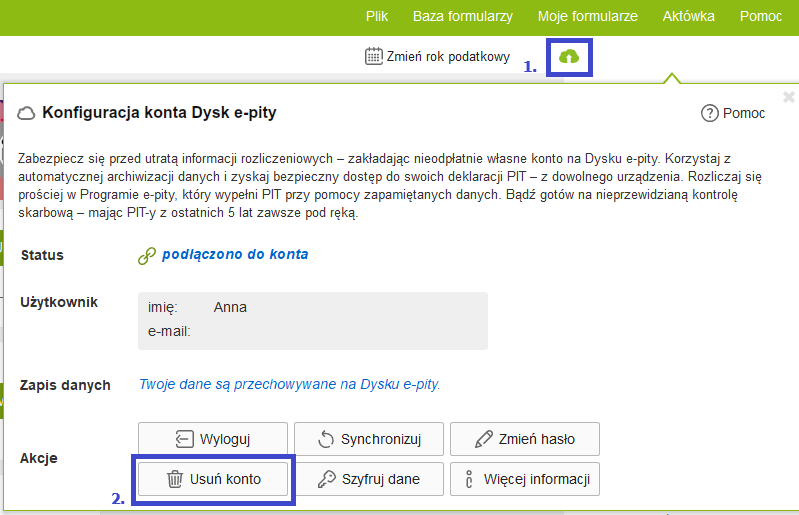Open the Aktówka menu

[x=688, y=17]
